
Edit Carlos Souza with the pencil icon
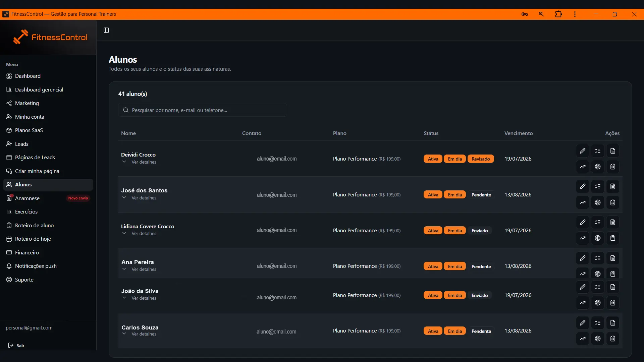click(x=583, y=323)
